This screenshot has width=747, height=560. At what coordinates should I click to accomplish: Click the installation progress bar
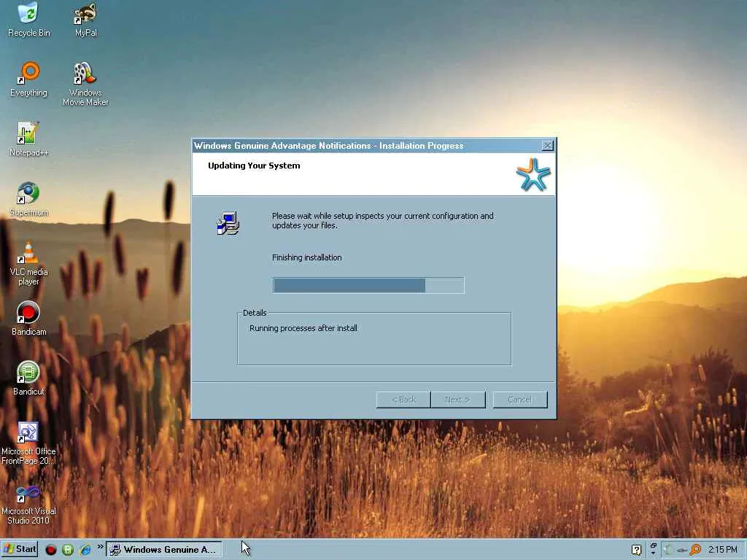pos(368,285)
